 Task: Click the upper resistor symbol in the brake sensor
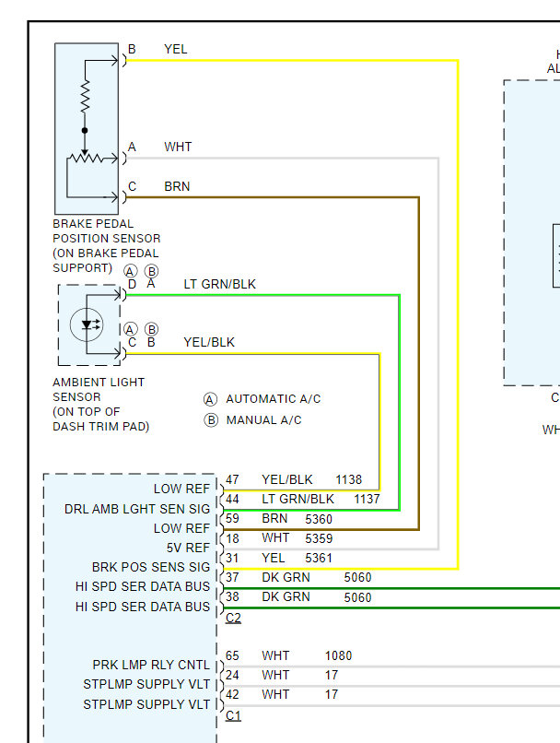[x=85, y=97]
